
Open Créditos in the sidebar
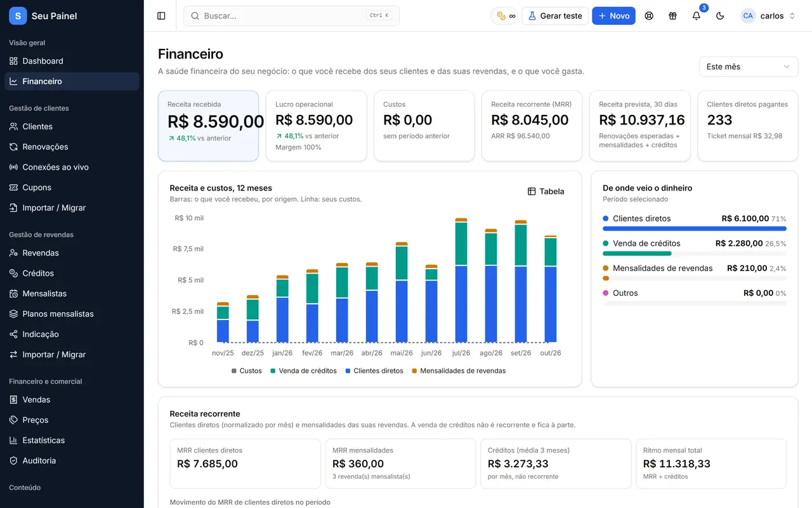(x=72, y=273)
